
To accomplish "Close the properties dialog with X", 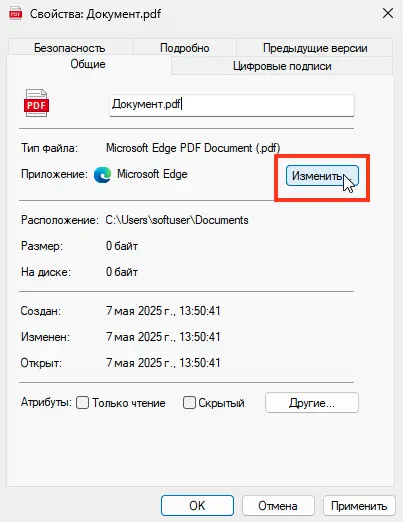I will (x=388, y=14).
